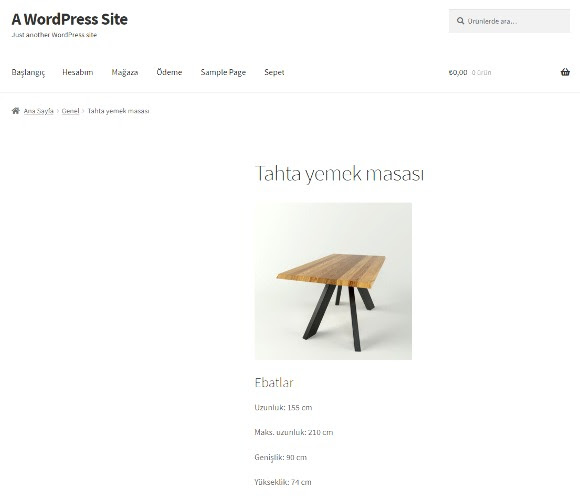The height and width of the screenshot is (499, 580).
Task: Open the A WordPress Site title link
Action: pos(70,19)
